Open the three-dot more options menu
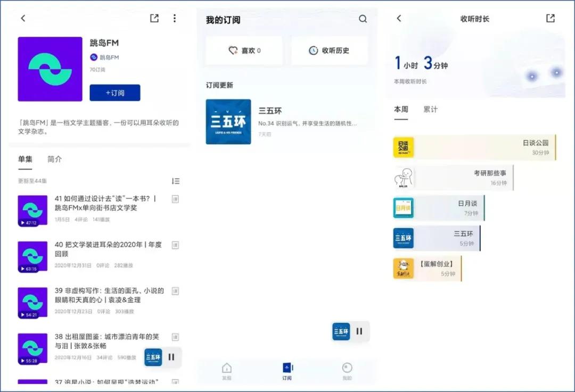This screenshot has height=392, width=575. (x=175, y=18)
